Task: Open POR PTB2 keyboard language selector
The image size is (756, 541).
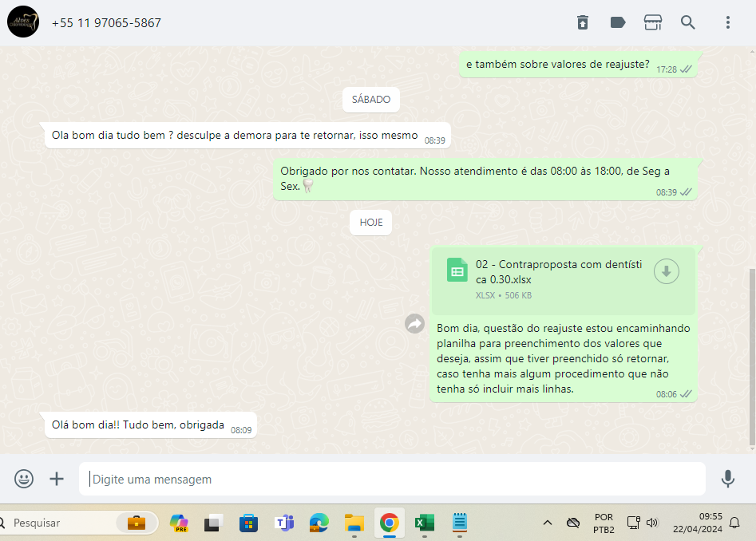Action: tap(604, 523)
